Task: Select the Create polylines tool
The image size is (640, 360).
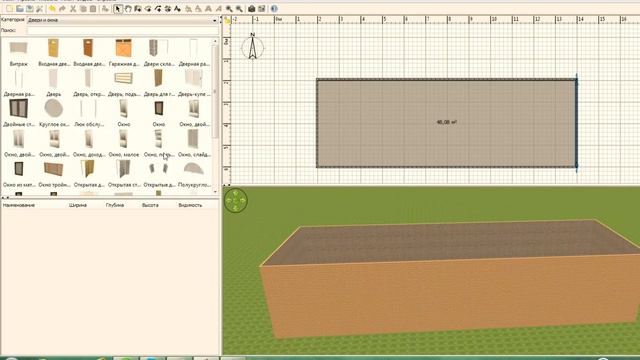Action: [158, 9]
